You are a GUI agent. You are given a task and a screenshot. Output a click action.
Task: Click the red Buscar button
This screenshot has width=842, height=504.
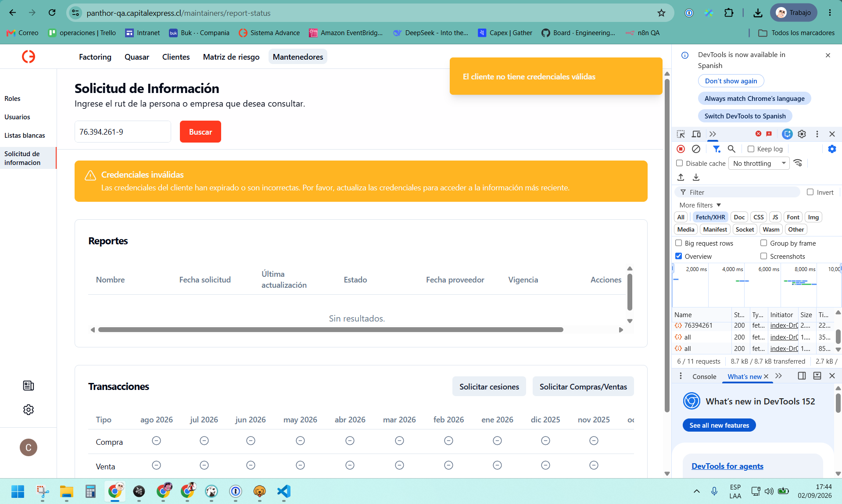click(201, 132)
